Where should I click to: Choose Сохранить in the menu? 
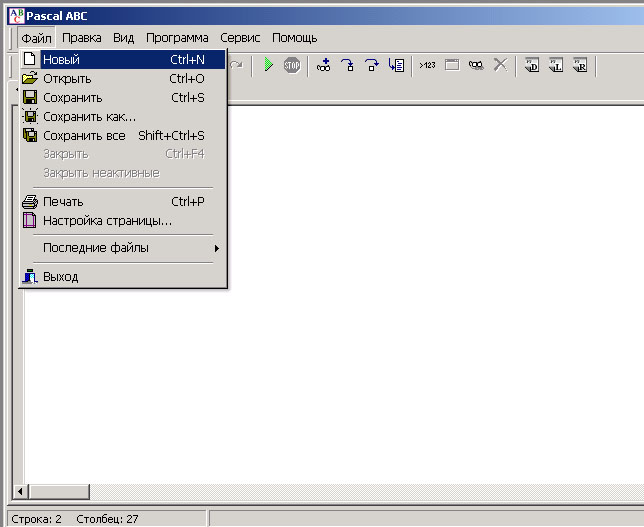[123, 98]
